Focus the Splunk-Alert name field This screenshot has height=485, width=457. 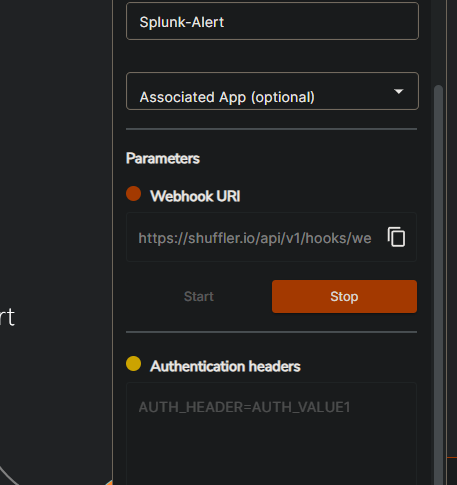coord(272,21)
